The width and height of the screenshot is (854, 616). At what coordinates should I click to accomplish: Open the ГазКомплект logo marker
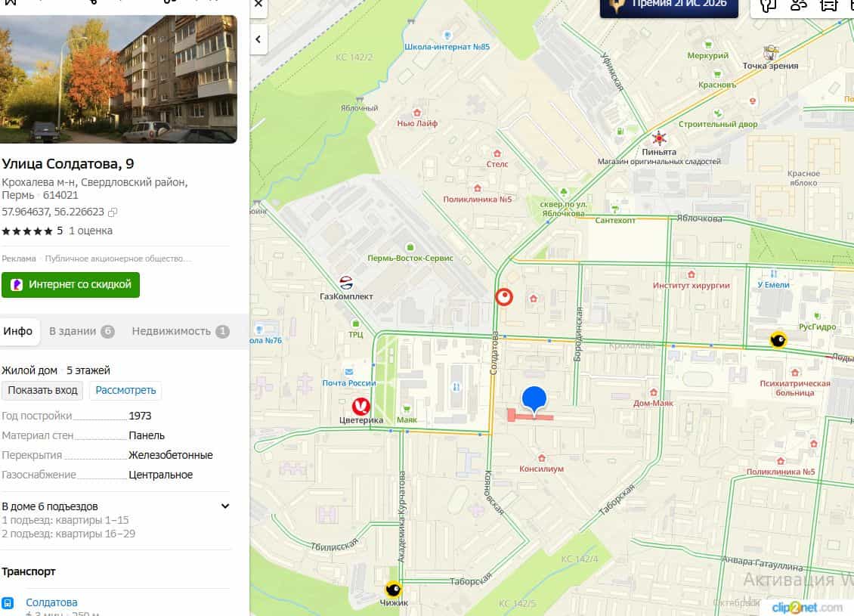click(346, 283)
